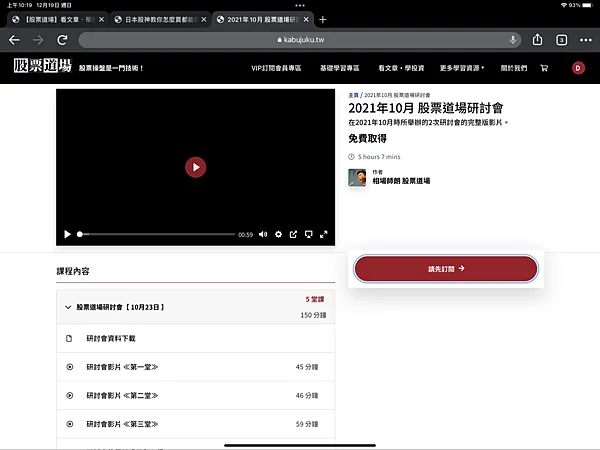The image size is (600, 450).
Task: Go back with the browser back arrow
Action: tap(14, 40)
